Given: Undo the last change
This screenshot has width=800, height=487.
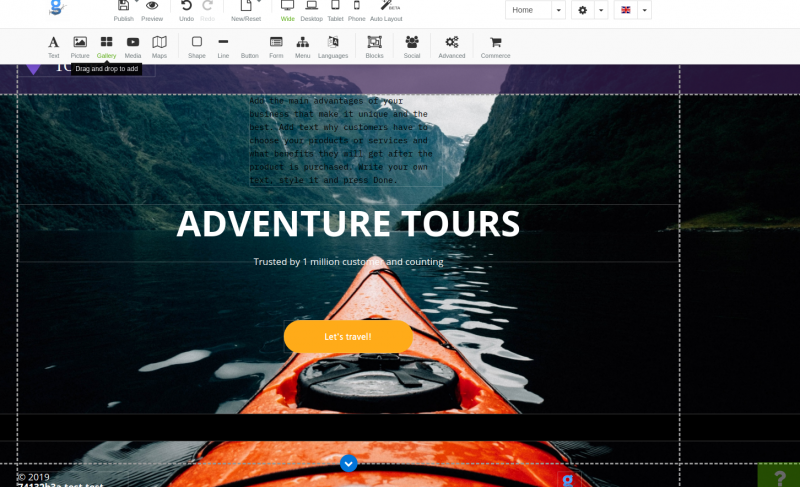Looking at the screenshot, I should click(186, 7).
